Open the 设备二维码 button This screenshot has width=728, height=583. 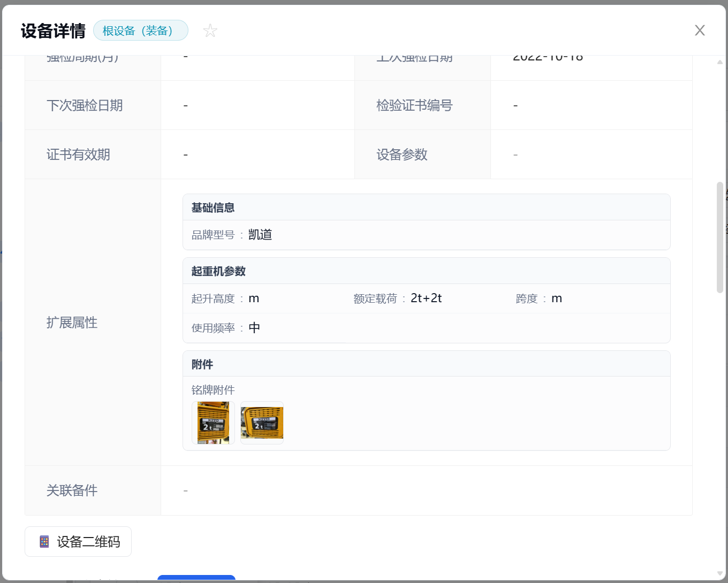click(x=78, y=541)
